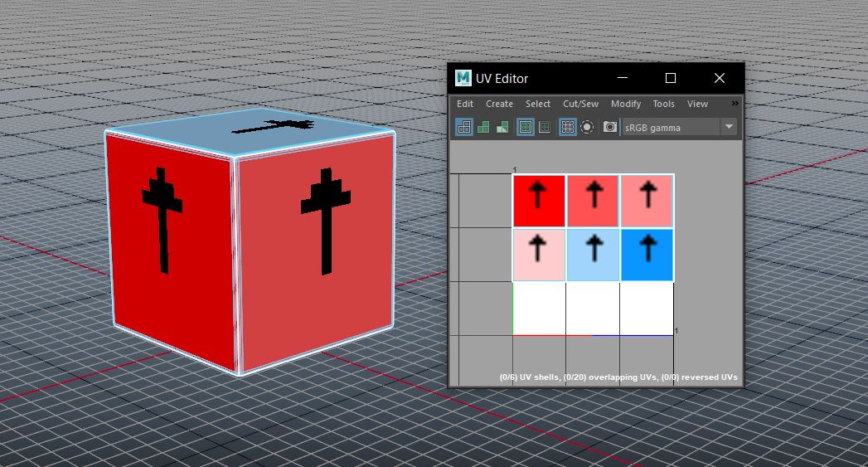Select the bright red UV tile
Viewport: 868px width, 467px height.
(539, 201)
